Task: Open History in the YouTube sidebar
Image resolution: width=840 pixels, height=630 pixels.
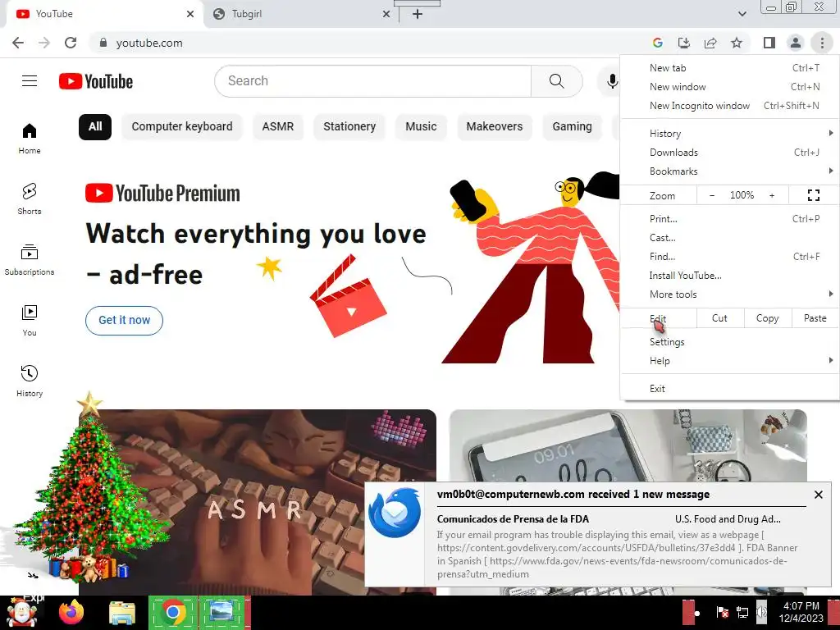Action: coord(30,381)
